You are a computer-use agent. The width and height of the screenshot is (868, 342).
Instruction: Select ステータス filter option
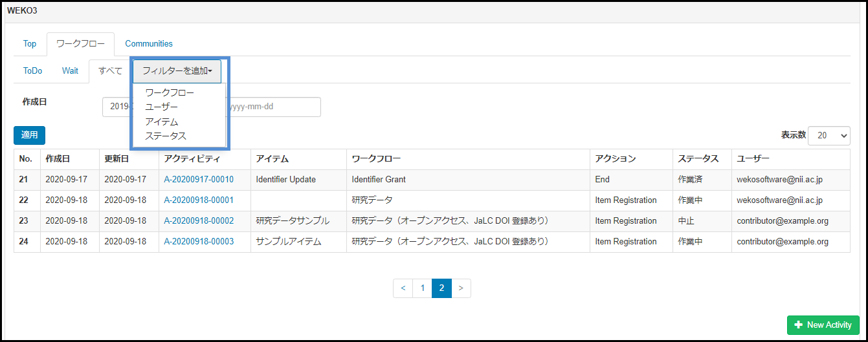(166, 136)
